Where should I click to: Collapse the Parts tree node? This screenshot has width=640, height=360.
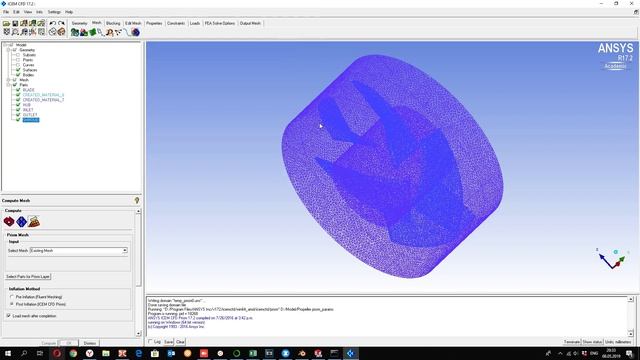pos(9,85)
